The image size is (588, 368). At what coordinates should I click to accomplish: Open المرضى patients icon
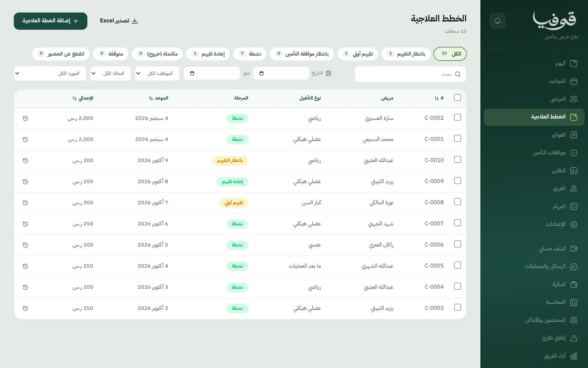coord(574,99)
